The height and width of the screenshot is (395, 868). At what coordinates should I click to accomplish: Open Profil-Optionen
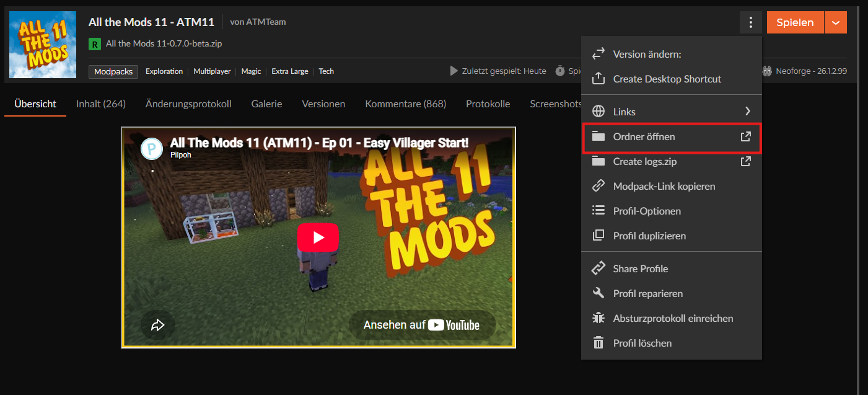[672, 211]
